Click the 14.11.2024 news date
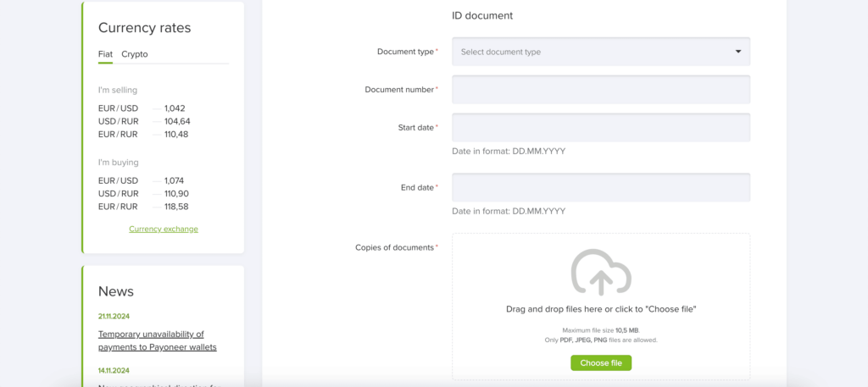The width and height of the screenshot is (868, 387). (x=114, y=370)
